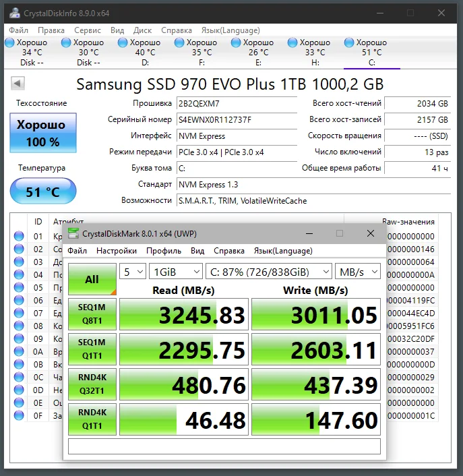Click the SEQ1M Q8T1 write result 3011.05
This screenshot has height=476, width=463.
click(x=316, y=314)
